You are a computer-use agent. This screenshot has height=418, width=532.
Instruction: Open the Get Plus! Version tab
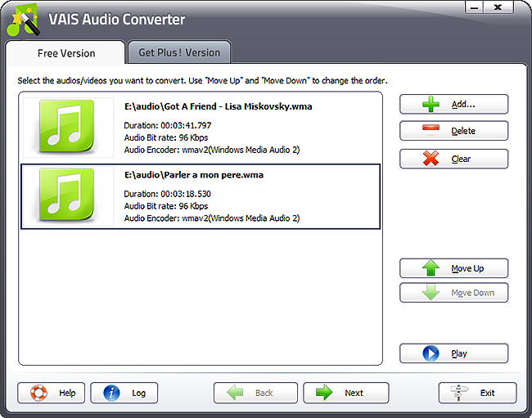click(179, 52)
